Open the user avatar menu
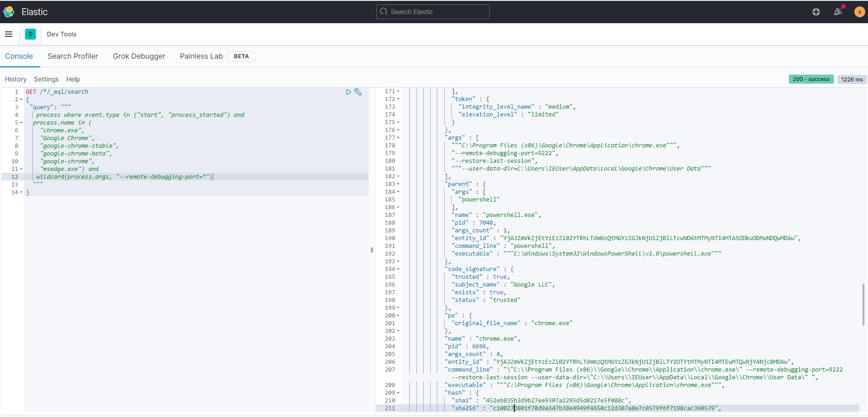868x417 pixels. [859, 12]
